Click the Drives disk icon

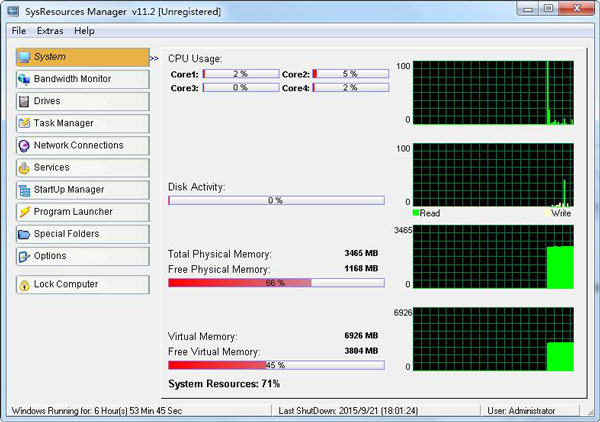click(x=24, y=101)
